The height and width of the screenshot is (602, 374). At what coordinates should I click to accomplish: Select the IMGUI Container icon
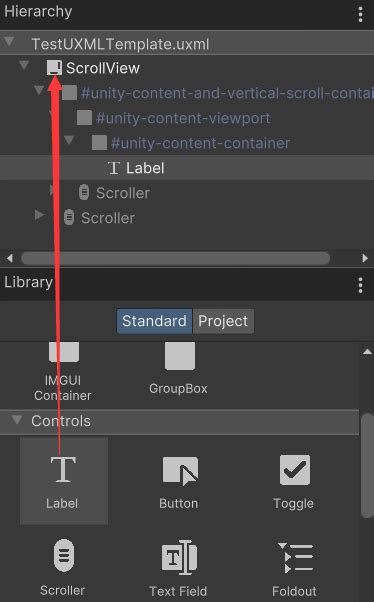64,352
